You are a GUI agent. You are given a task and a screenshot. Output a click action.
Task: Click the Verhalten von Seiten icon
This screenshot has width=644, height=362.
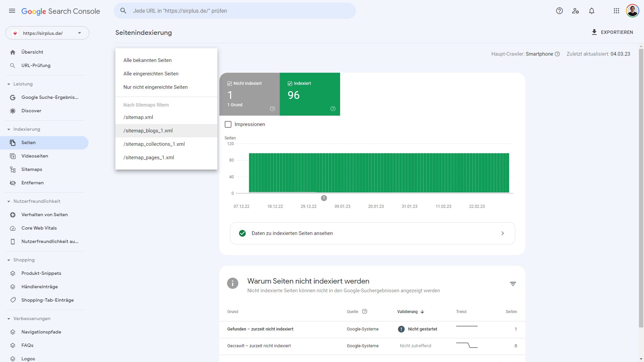[13, 215]
